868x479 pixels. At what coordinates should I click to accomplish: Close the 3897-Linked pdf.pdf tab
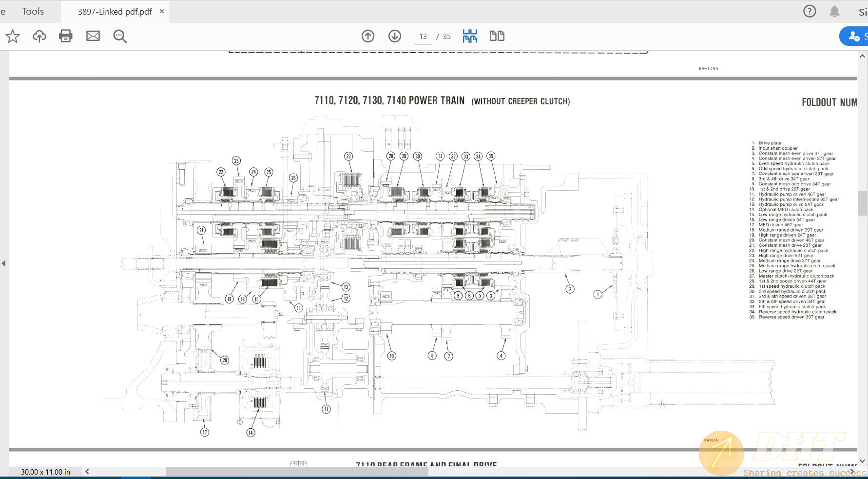coord(161,11)
